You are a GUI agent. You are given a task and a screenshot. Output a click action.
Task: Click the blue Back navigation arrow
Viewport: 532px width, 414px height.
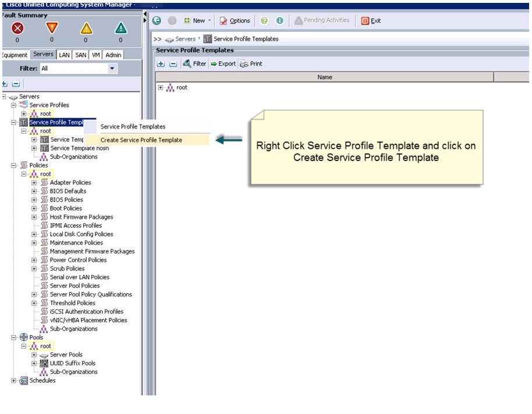pos(157,20)
